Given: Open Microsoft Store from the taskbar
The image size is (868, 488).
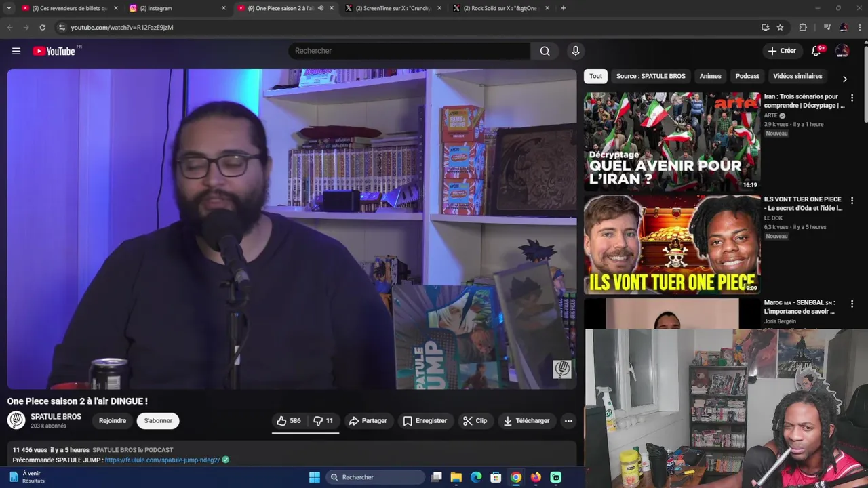Looking at the screenshot, I should (x=496, y=477).
